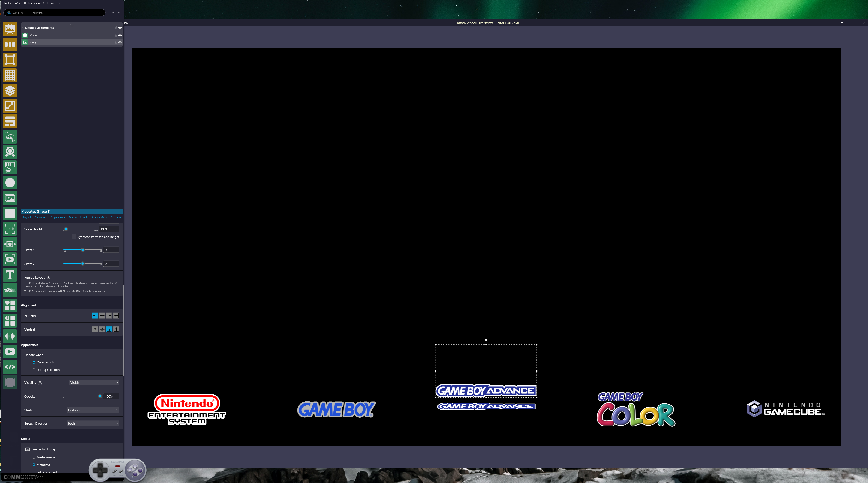Open the Stretch dropdown showing Uniform
Image resolution: width=868 pixels, height=483 pixels.
(x=93, y=410)
